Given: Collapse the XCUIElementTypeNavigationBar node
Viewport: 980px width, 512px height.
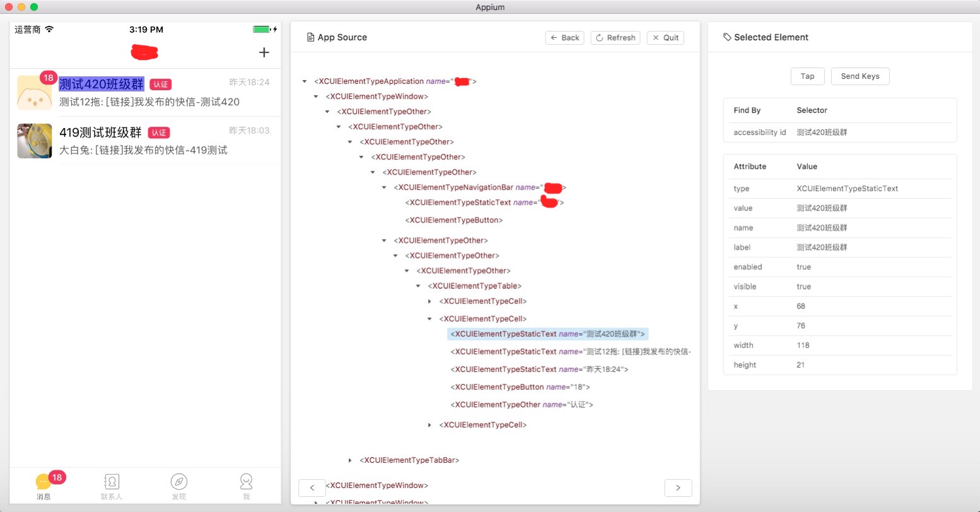Looking at the screenshot, I should (x=385, y=188).
